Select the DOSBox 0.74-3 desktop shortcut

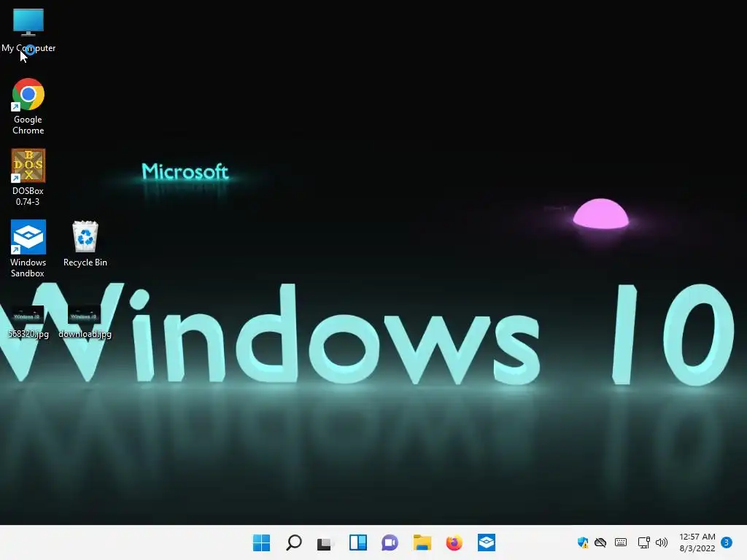coord(28,178)
